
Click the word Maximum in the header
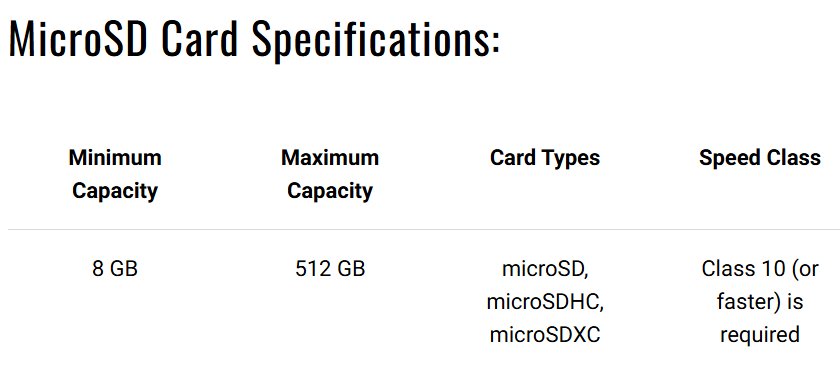click(330, 157)
